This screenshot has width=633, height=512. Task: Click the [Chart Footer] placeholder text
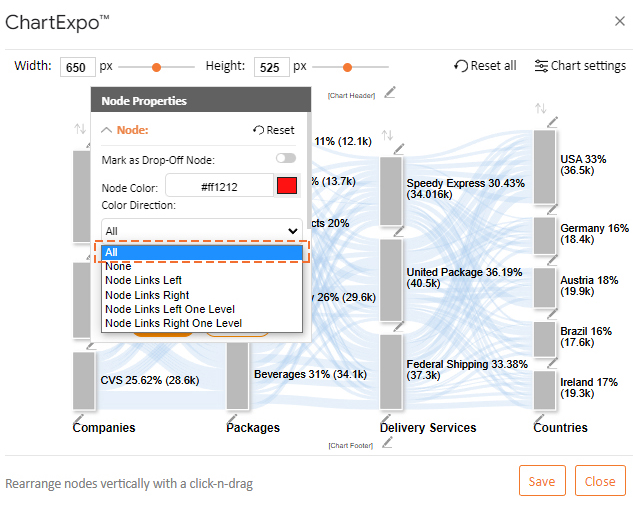coord(350,446)
